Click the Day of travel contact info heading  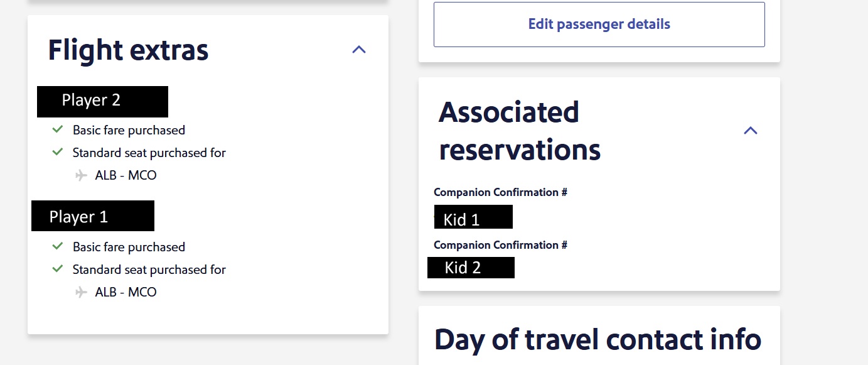coord(597,339)
